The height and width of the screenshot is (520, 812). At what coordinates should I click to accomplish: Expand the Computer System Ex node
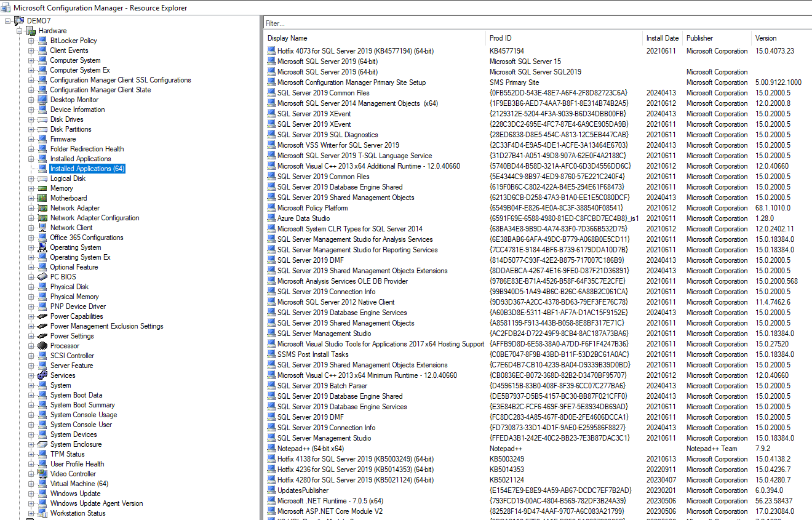coord(31,70)
